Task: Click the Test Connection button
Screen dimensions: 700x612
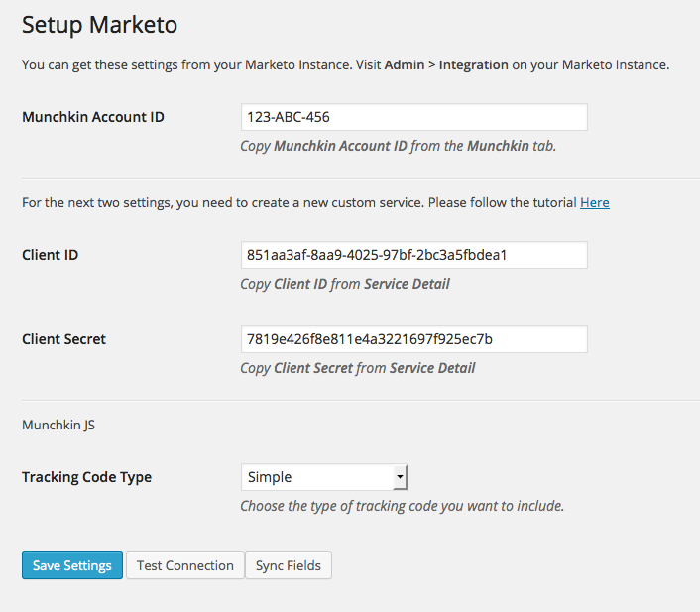Action: point(185,565)
